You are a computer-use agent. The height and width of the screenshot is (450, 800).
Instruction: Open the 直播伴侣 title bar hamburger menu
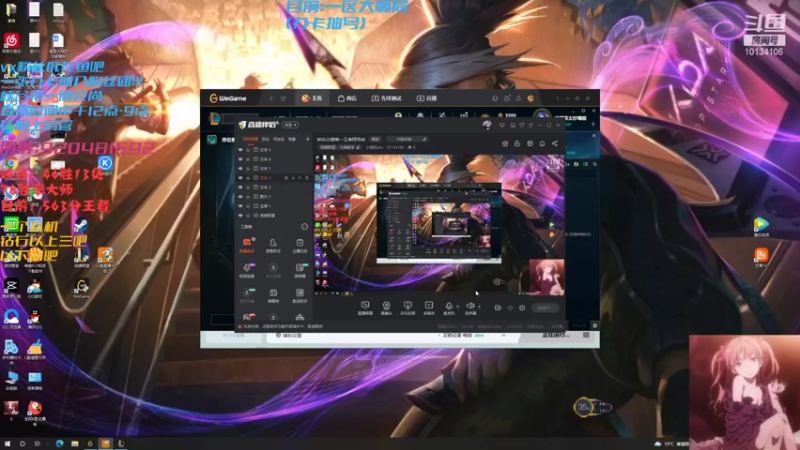point(531,125)
